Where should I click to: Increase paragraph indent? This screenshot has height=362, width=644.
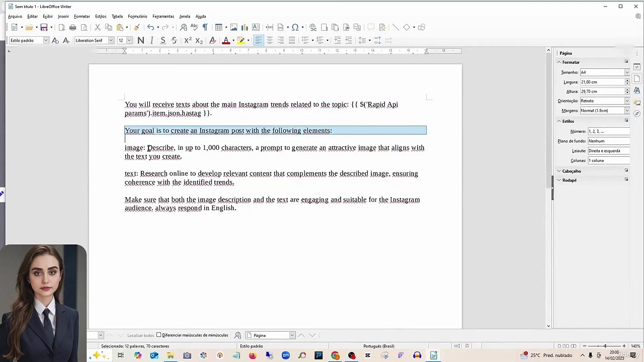[x=337, y=40]
